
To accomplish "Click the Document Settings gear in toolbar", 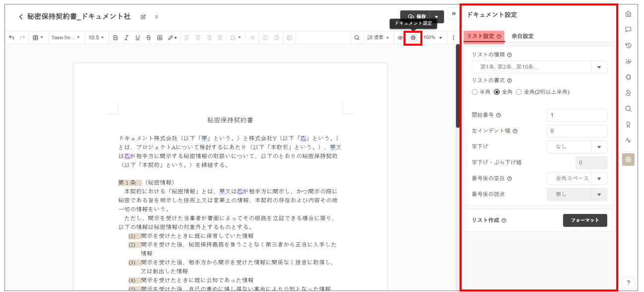I will pos(413,38).
